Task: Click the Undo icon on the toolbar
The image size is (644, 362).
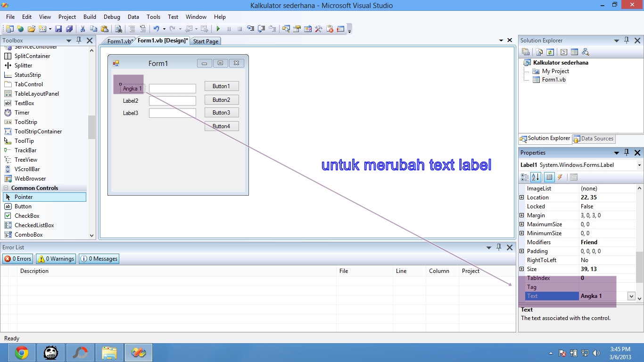Action: tap(156, 29)
